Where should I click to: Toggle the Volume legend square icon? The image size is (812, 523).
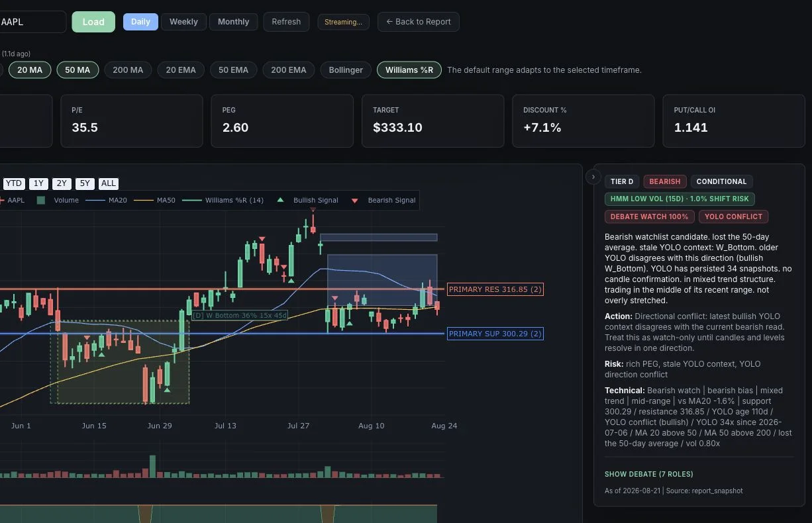41,200
